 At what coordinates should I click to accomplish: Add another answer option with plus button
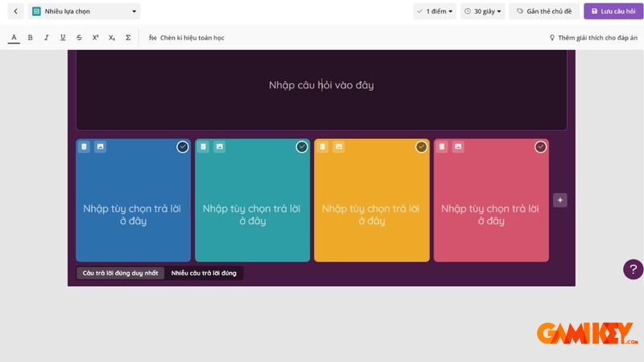pyautogui.click(x=560, y=200)
